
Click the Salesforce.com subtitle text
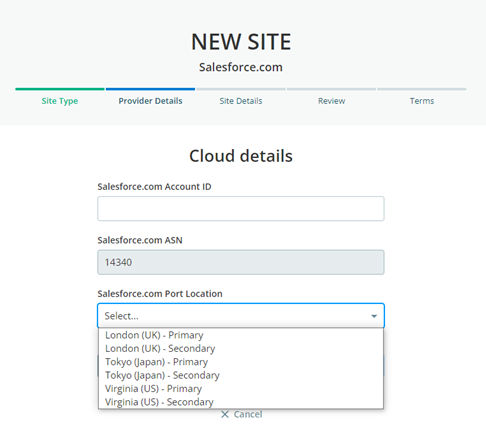click(241, 67)
